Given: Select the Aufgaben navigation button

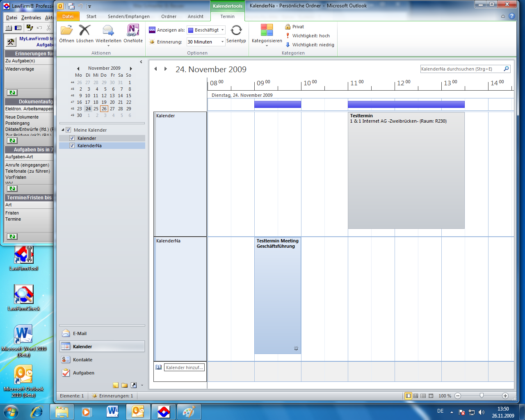Looking at the screenshot, I should [x=83, y=373].
